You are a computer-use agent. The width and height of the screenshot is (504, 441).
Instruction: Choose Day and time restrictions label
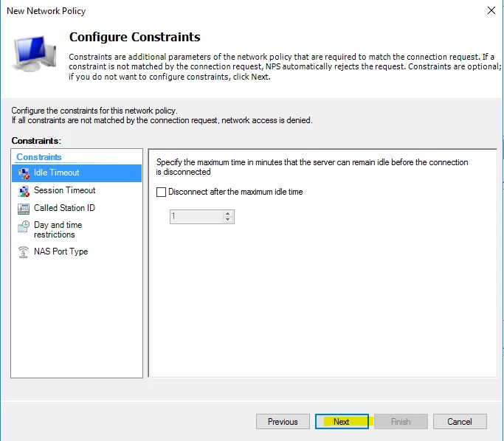[58, 229]
